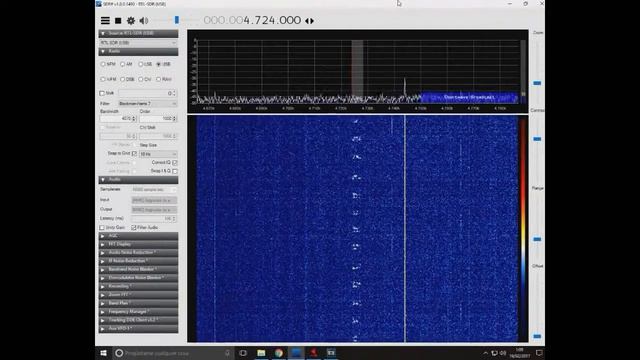The image size is (640, 360).
Task: Adjust the blue volume slider handle
Action: (177, 20)
